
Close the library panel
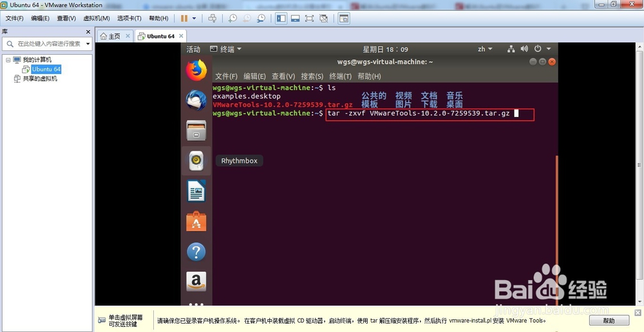pyautogui.click(x=88, y=32)
